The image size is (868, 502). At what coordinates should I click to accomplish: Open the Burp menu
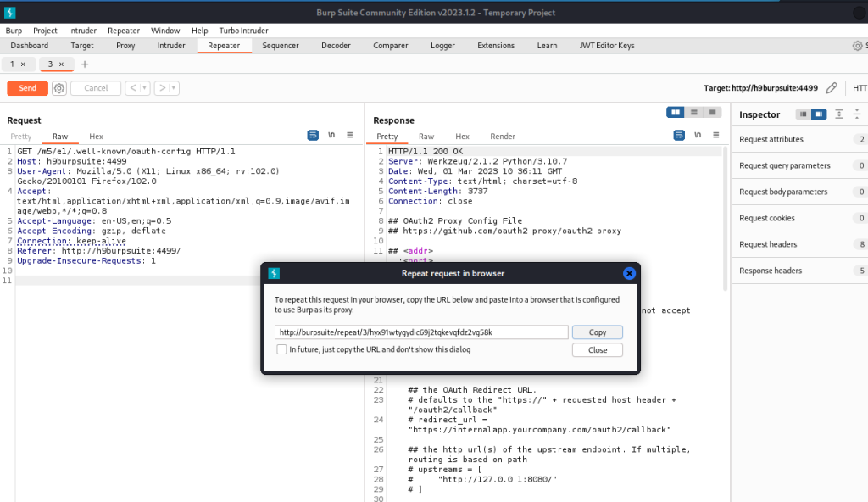click(x=14, y=31)
